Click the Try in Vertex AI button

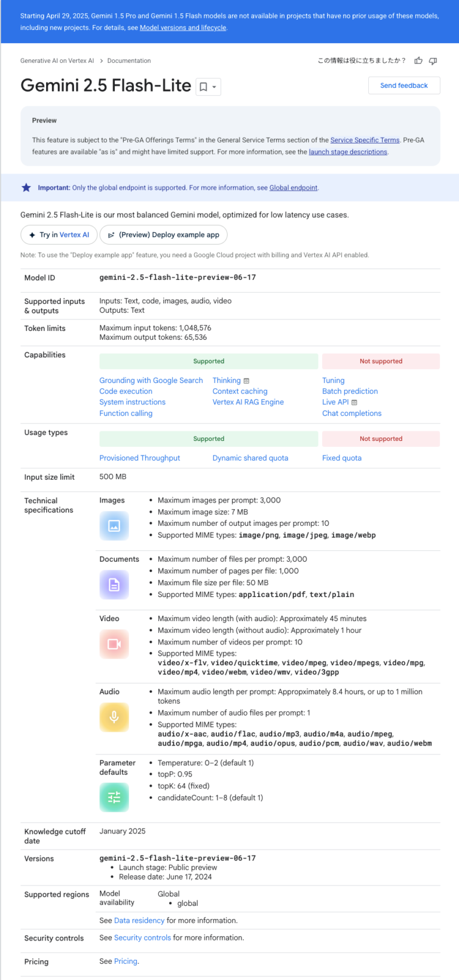(x=59, y=235)
